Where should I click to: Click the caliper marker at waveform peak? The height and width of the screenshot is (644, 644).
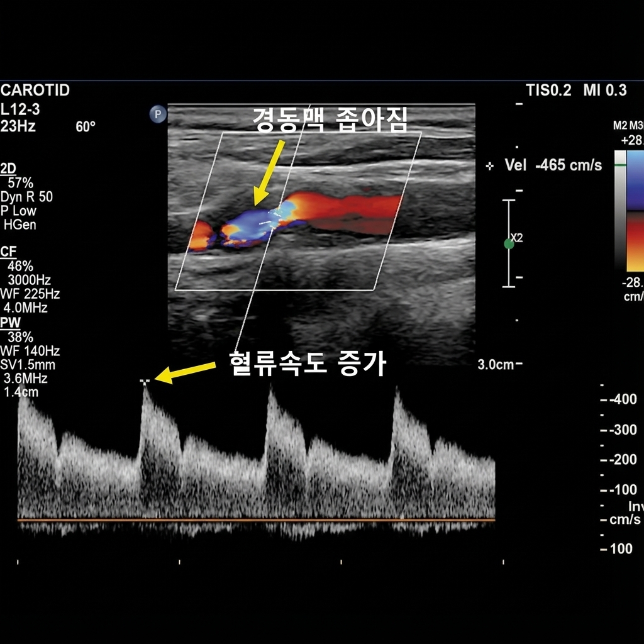[145, 381]
